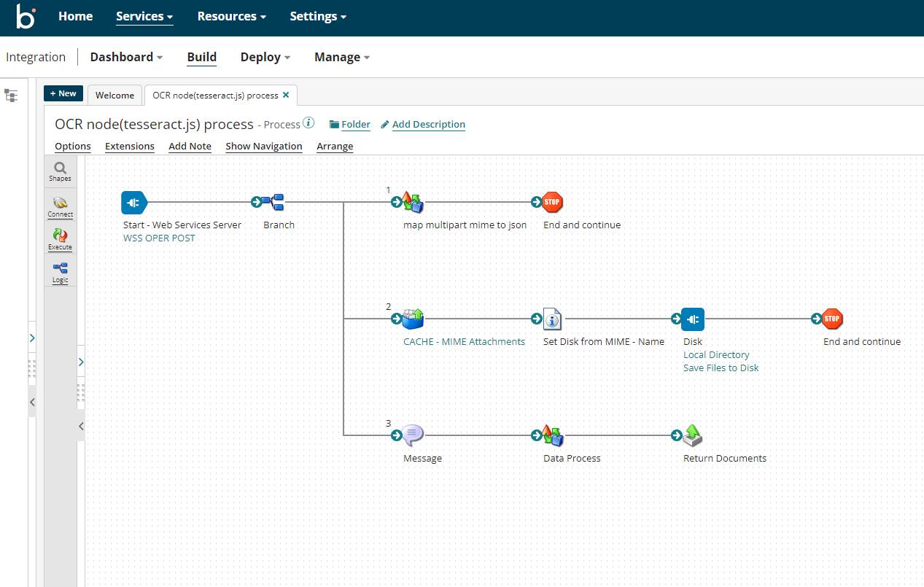Select the Execute shape category
Viewport: 924px width, 587px height.
[x=60, y=238]
